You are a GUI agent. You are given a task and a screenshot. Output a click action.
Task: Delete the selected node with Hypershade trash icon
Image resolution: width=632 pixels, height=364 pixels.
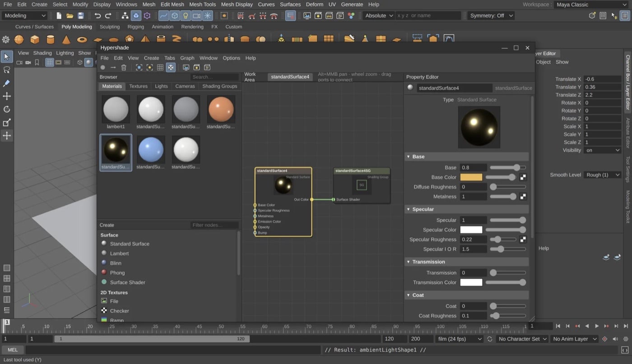pos(124,67)
